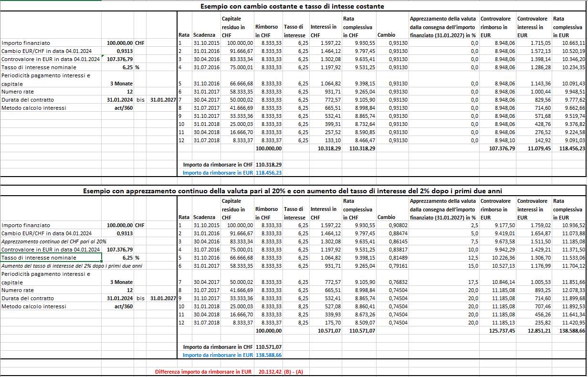Click the cell containing 9.177,50

coord(498,225)
